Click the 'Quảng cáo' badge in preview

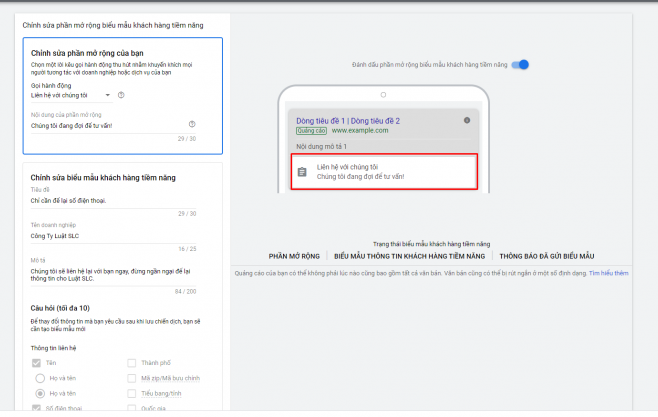(x=311, y=130)
